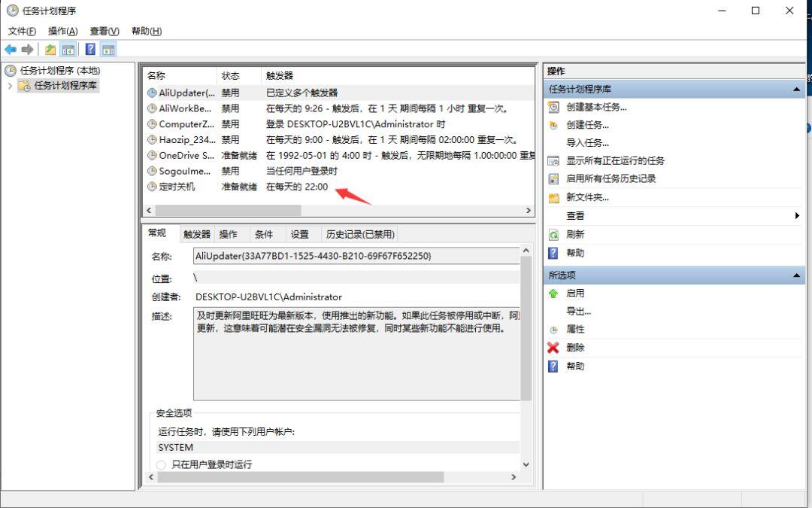Enable the task using 启用
The width and height of the screenshot is (812, 508).
[574, 294]
